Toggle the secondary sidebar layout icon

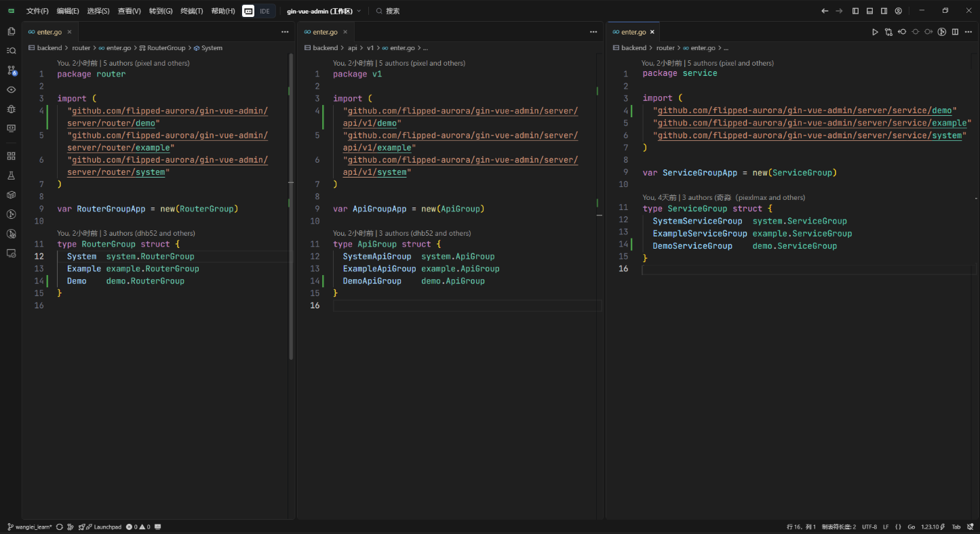coord(884,11)
